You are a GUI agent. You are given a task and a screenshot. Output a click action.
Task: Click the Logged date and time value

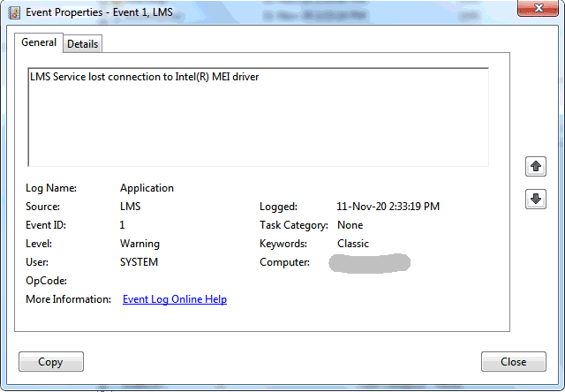[x=388, y=207]
